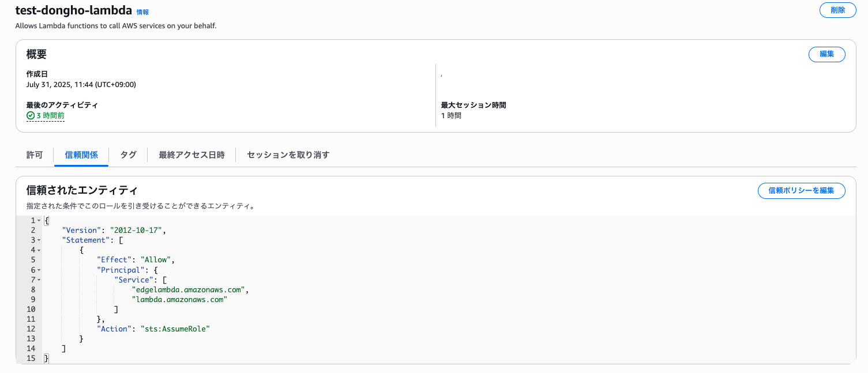Click the 編集 button in 概要 panel
The height and width of the screenshot is (373, 868).
(x=827, y=54)
